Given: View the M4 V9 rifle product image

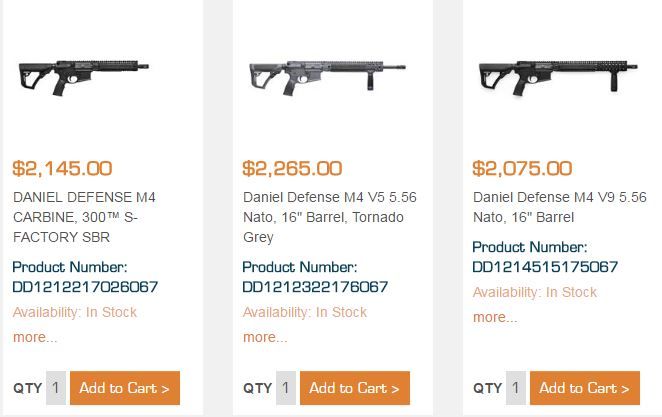Looking at the screenshot, I should click(x=556, y=77).
